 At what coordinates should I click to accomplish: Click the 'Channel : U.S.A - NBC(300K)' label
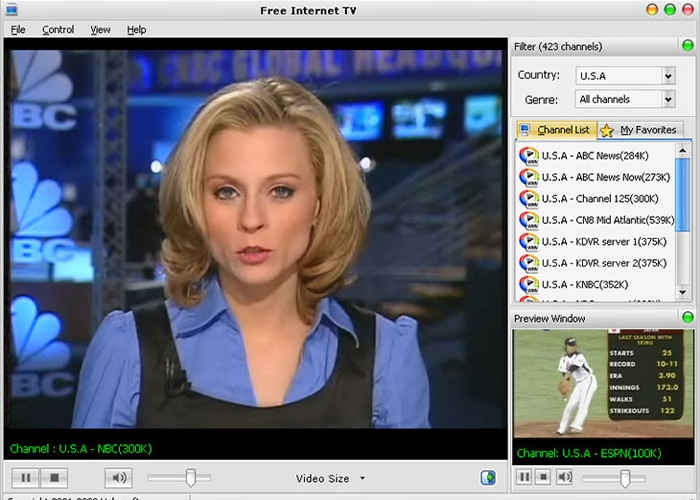(81, 449)
